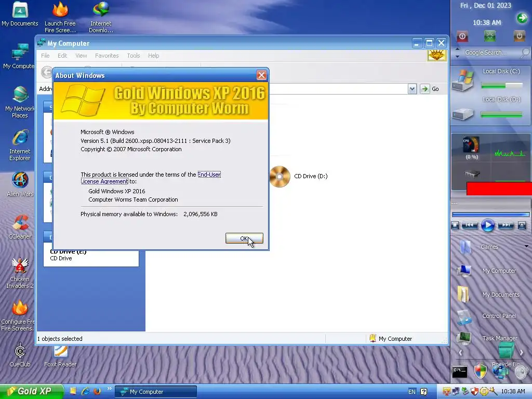
Task: Open CCleaner desktop icon
Action: point(20,227)
